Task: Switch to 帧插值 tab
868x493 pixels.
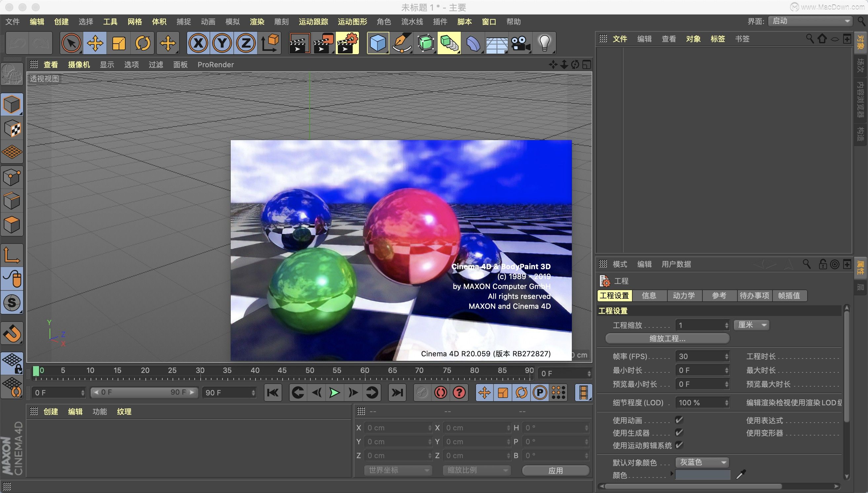Action: [789, 296]
